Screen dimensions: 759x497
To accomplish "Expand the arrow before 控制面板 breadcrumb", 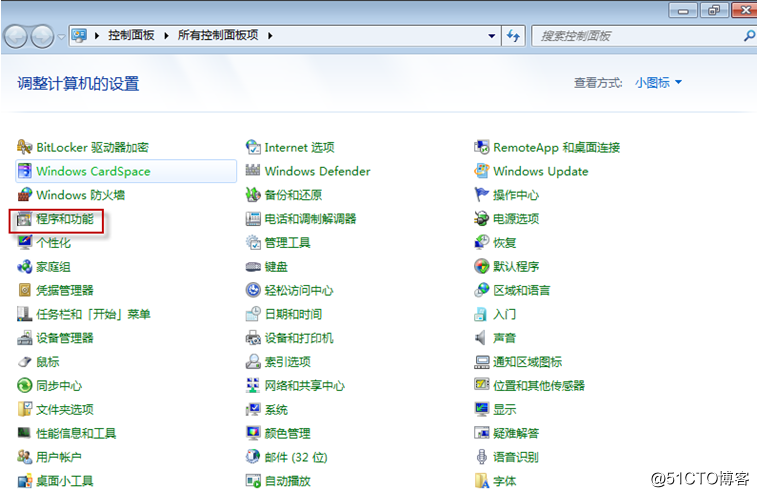I will tap(97, 35).
